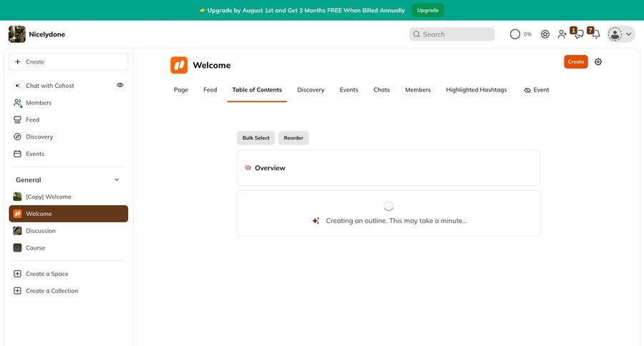Switch to the Discovery tab
This screenshot has height=346, width=644.
[x=311, y=90]
